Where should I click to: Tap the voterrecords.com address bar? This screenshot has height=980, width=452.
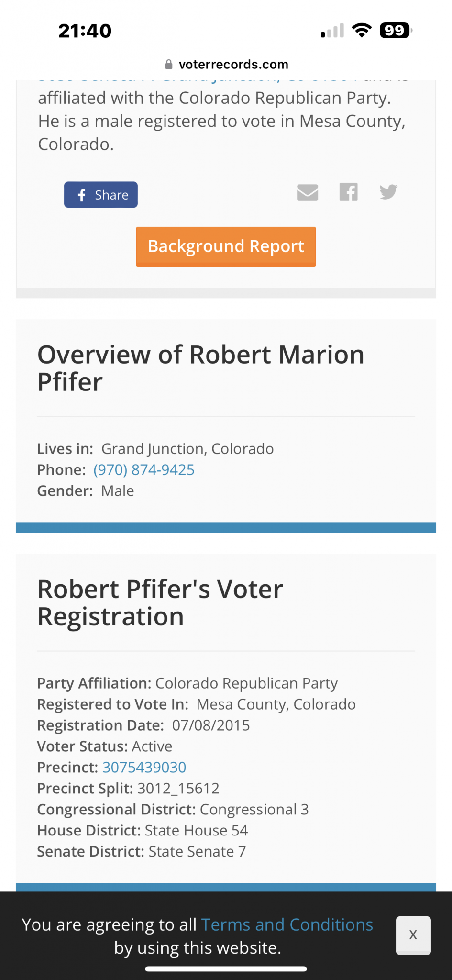click(x=226, y=64)
